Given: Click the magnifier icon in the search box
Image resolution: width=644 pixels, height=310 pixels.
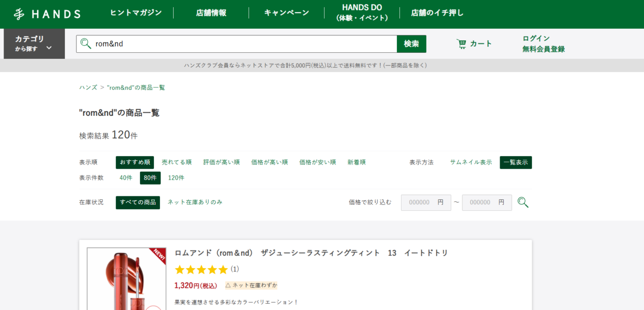Looking at the screenshot, I should (x=86, y=44).
